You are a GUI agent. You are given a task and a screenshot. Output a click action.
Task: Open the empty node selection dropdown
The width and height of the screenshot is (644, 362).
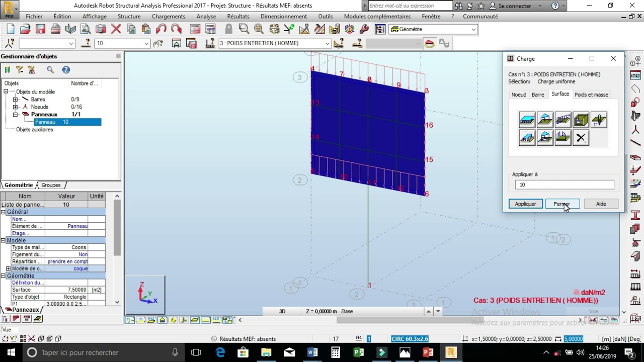click(46, 43)
